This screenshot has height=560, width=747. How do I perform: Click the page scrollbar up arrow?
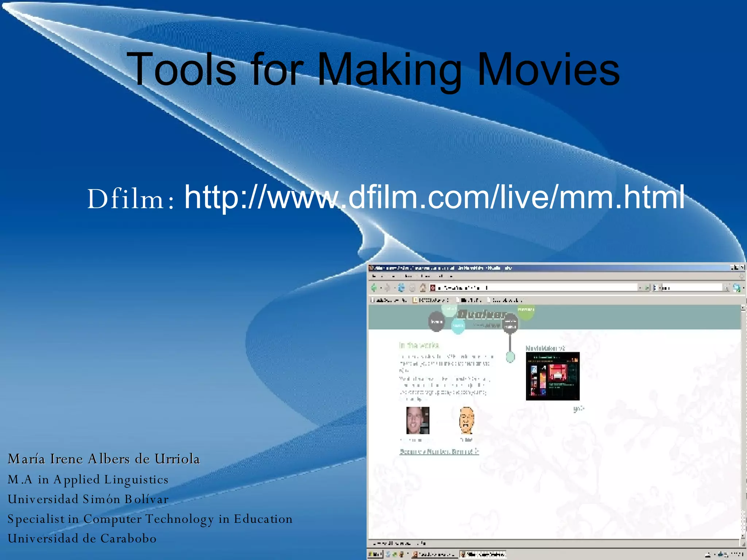coord(743,308)
